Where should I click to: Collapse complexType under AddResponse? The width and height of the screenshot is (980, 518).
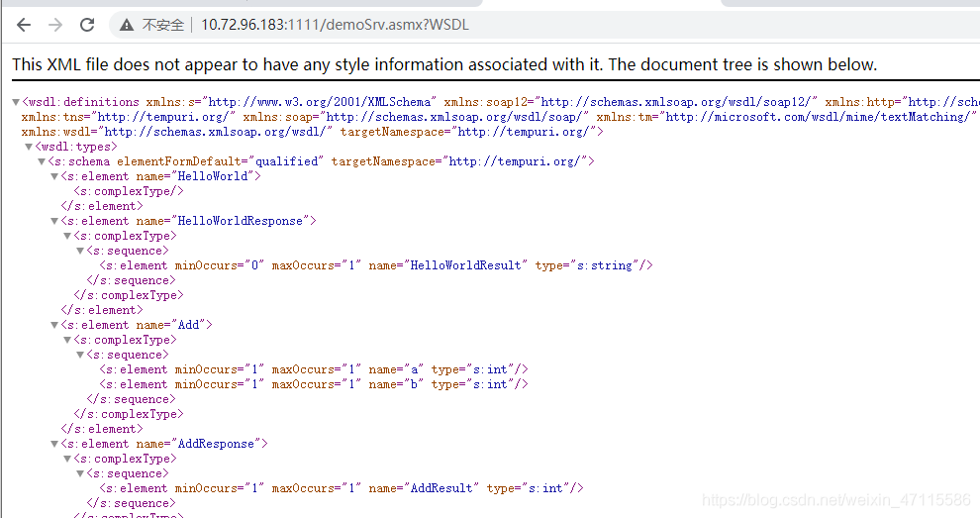click(67, 459)
